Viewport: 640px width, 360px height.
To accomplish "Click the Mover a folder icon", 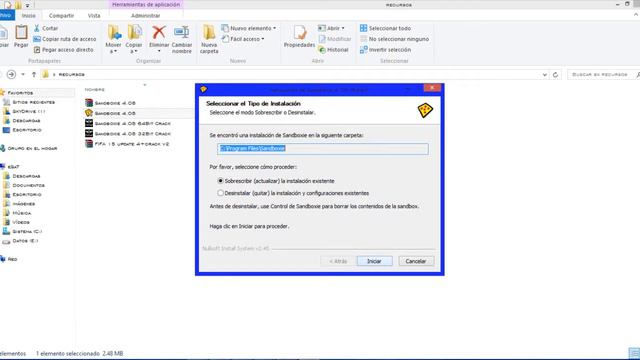I will pyautogui.click(x=114, y=32).
